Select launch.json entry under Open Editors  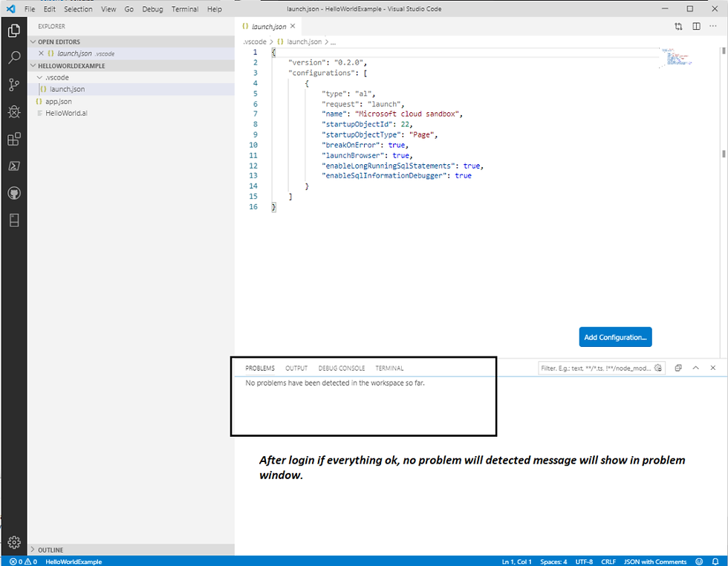coord(131,53)
